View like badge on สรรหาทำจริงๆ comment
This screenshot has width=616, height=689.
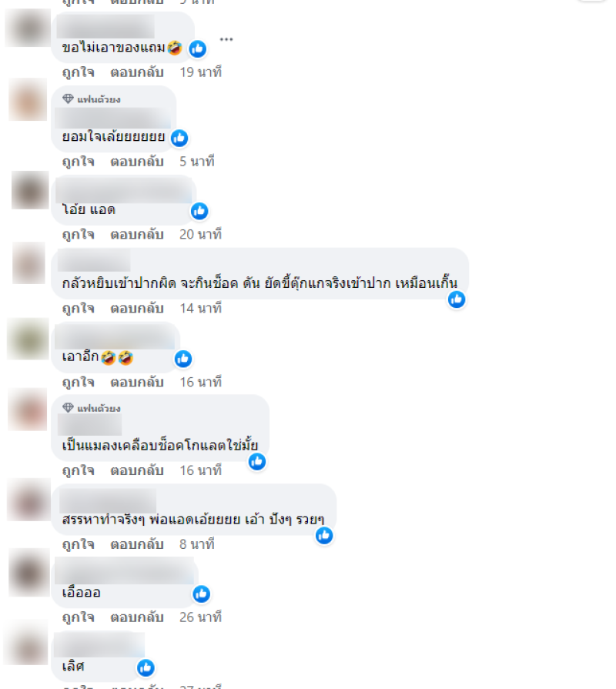pos(324,535)
